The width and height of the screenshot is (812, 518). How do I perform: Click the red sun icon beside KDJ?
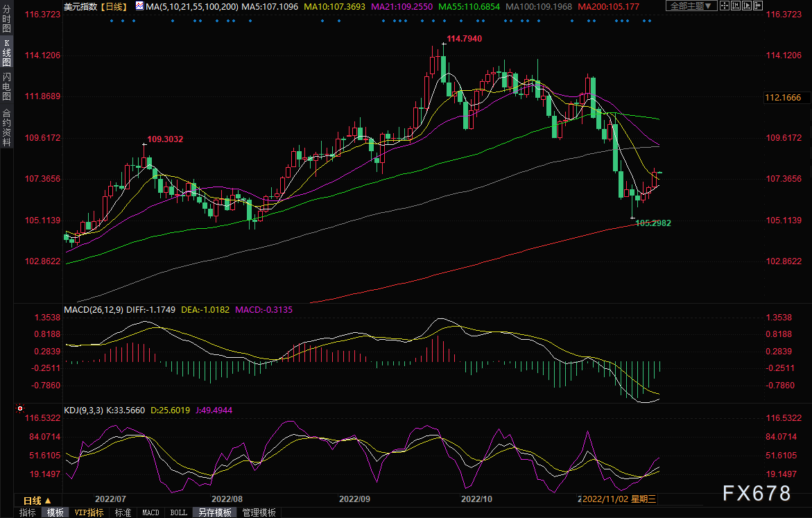(20, 408)
